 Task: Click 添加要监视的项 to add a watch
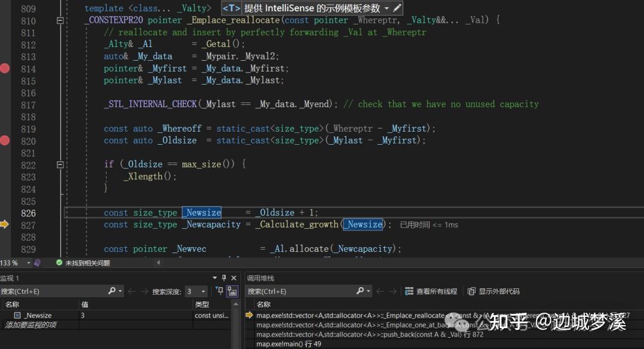[x=31, y=325]
